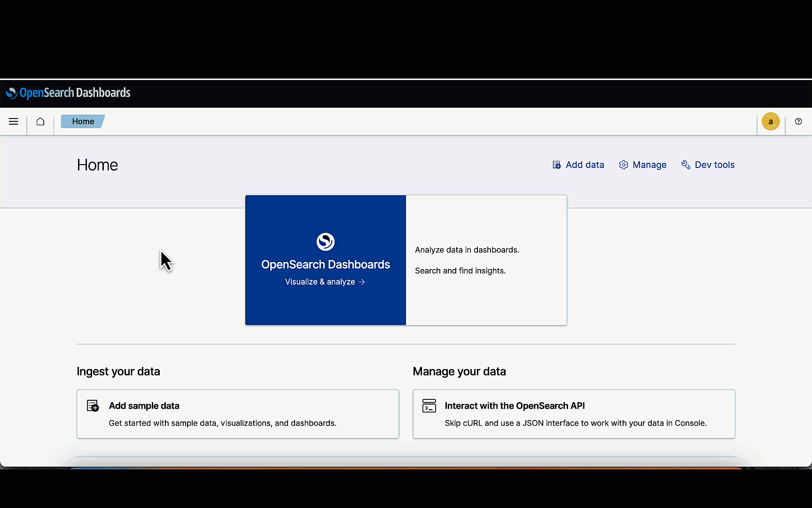The image size is (812, 508).
Task: Click the Add sample data icon
Action: [x=93, y=405]
